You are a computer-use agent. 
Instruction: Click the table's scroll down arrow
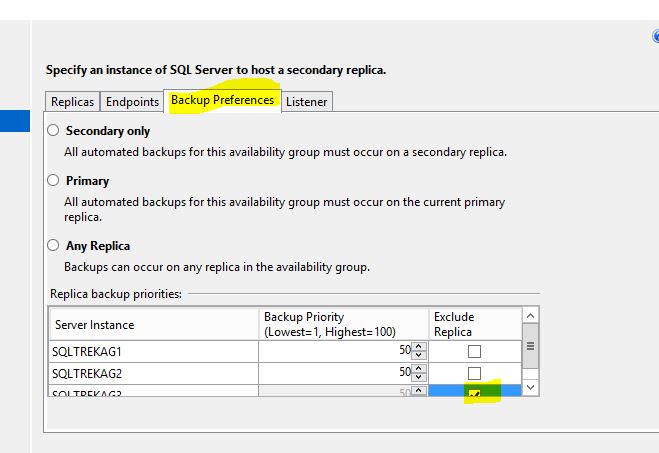tap(531, 387)
